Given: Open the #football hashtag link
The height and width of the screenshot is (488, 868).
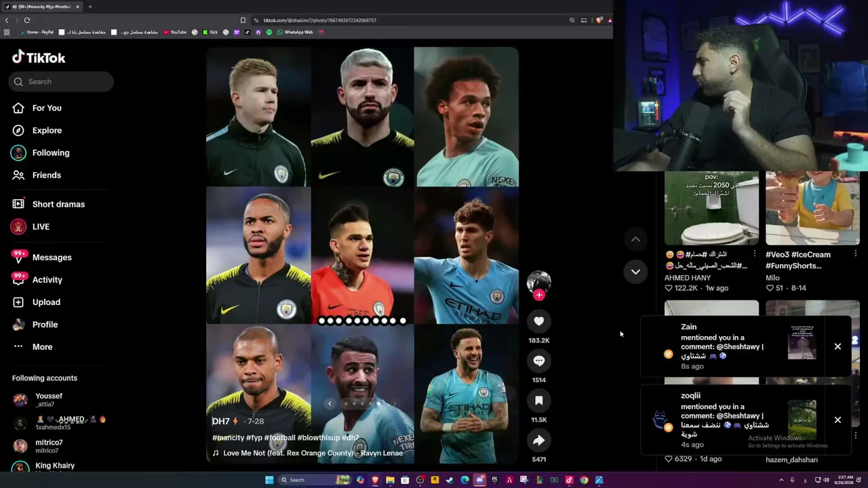Looking at the screenshot, I should pos(279,438).
